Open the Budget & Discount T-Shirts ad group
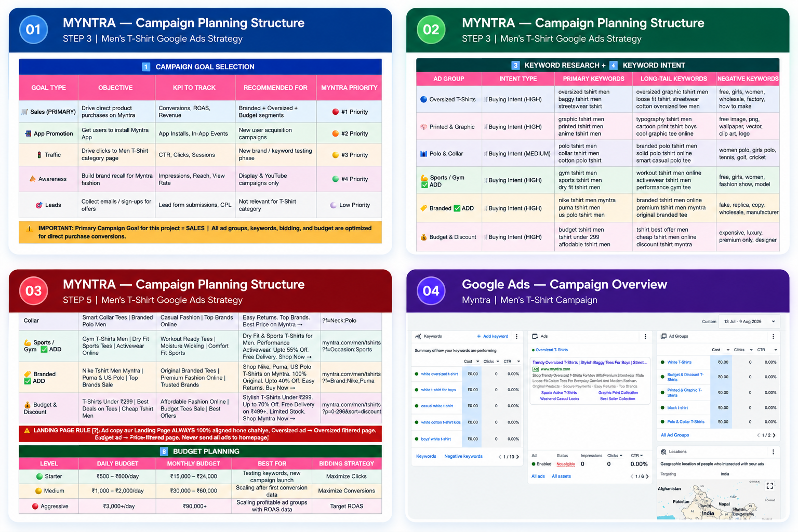Viewport: 798px width, 532px height. [686, 377]
